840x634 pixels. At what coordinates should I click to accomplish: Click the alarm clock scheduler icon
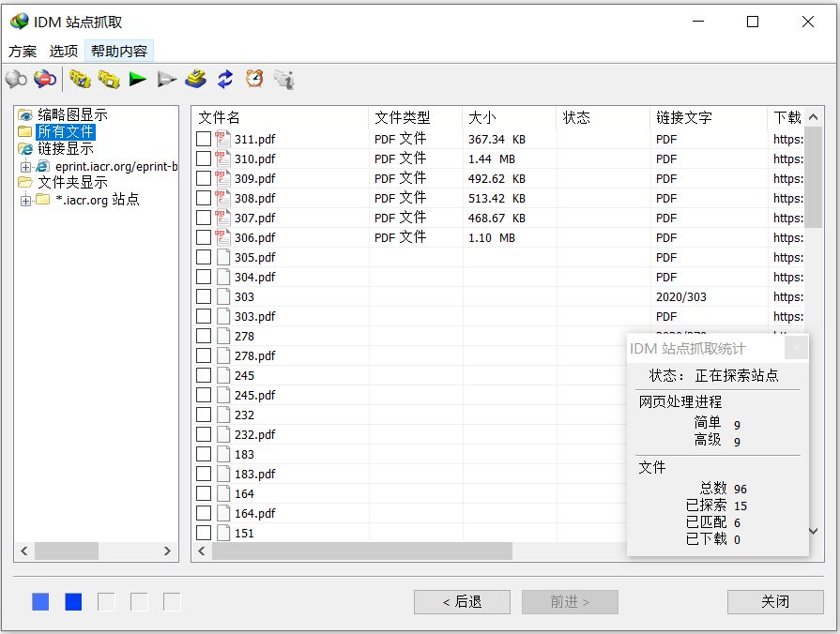click(x=254, y=79)
